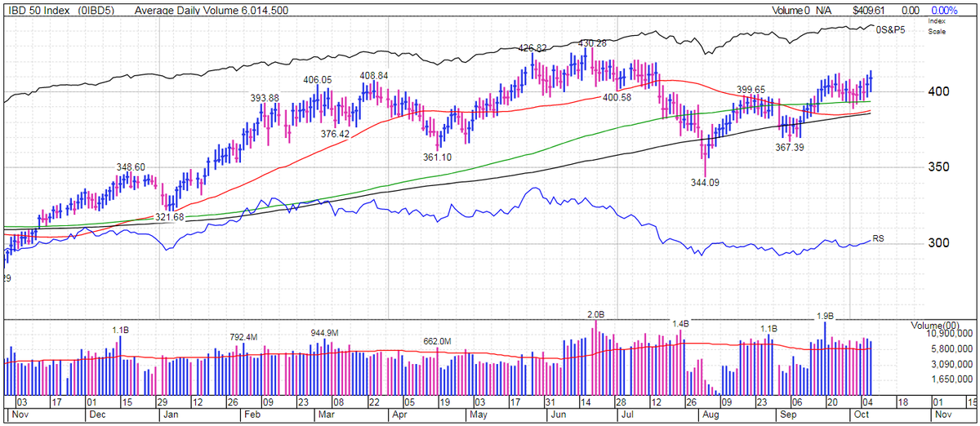
Task: Select the Apr month on timeline
Action: (400, 415)
